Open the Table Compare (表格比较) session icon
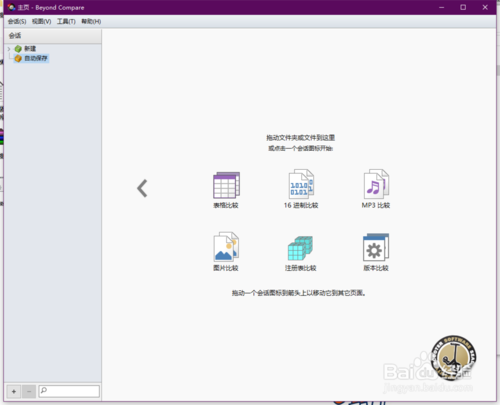 pos(226,185)
